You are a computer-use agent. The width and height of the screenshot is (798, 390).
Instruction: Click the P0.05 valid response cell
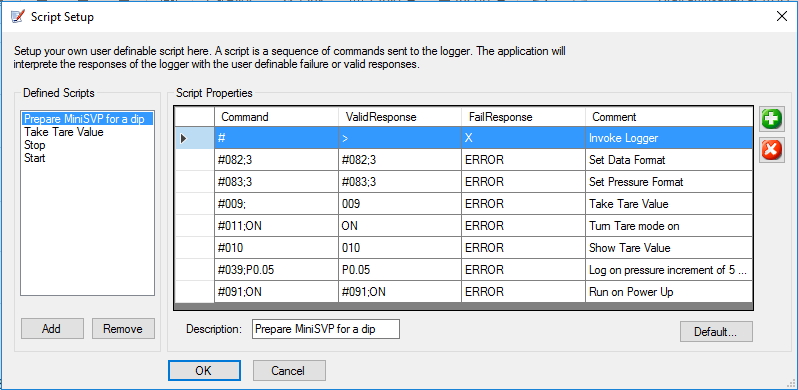point(400,270)
